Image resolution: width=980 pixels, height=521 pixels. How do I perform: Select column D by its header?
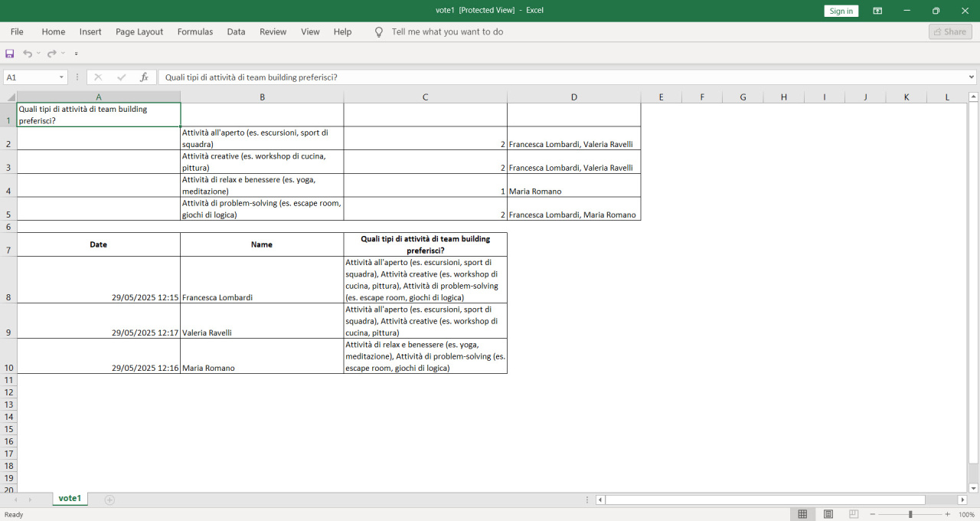tap(573, 97)
